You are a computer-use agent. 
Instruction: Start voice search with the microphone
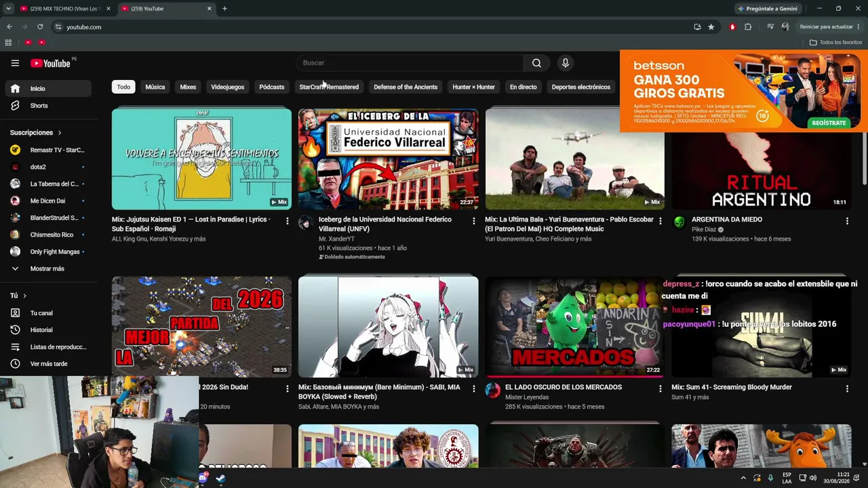click(x=565, y=63)
